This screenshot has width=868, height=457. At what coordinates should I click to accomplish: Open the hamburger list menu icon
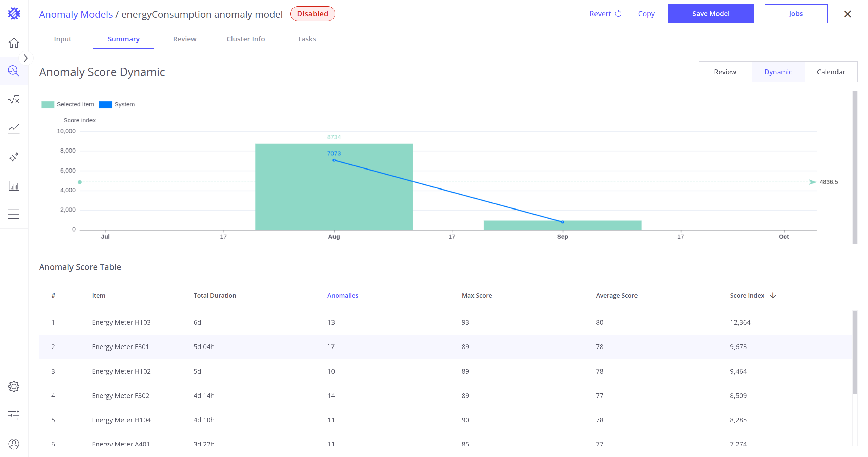pos(14,214)
